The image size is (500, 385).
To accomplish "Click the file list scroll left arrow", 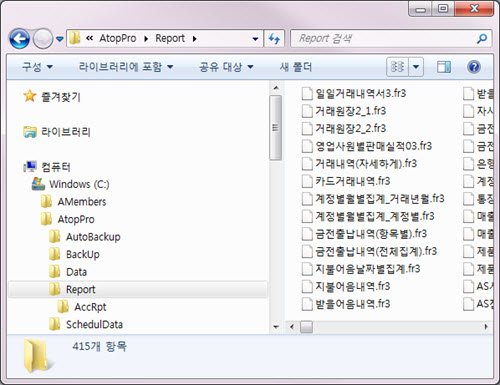I will click(x=292, y=327).
